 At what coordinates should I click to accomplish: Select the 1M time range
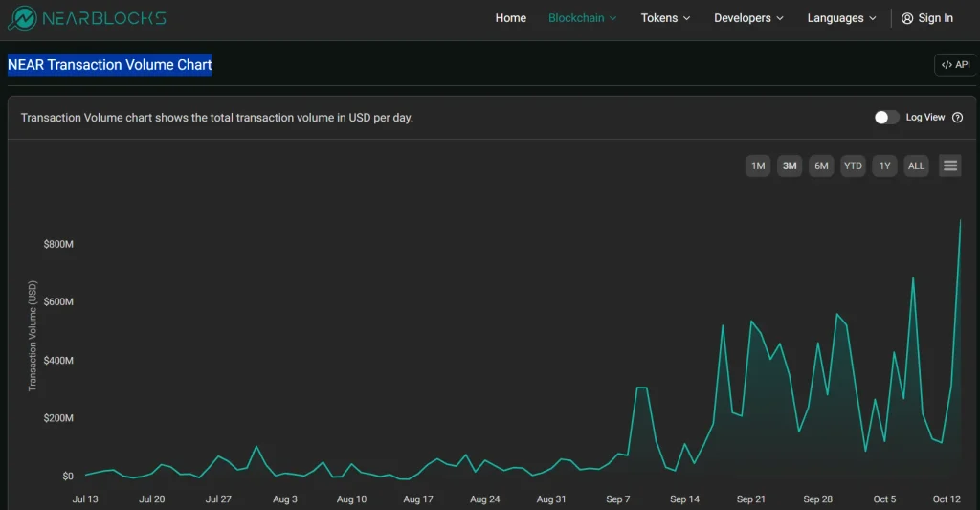pos(758,166)
